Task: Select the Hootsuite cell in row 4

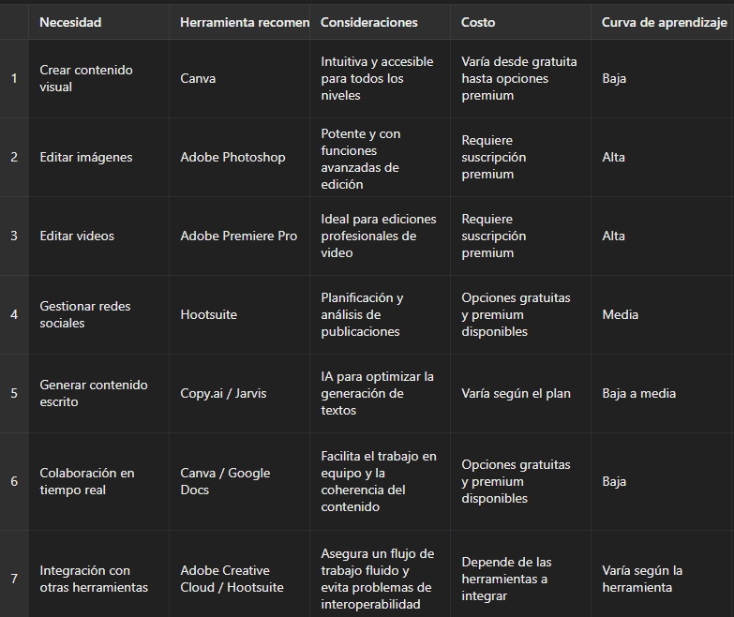Action: 209,314
